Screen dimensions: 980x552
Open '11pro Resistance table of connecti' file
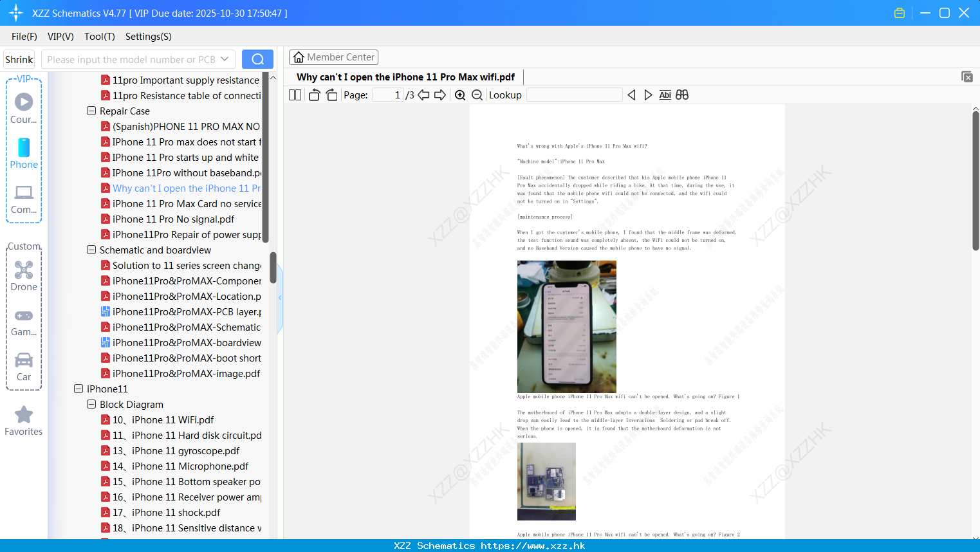click(181, 95)
